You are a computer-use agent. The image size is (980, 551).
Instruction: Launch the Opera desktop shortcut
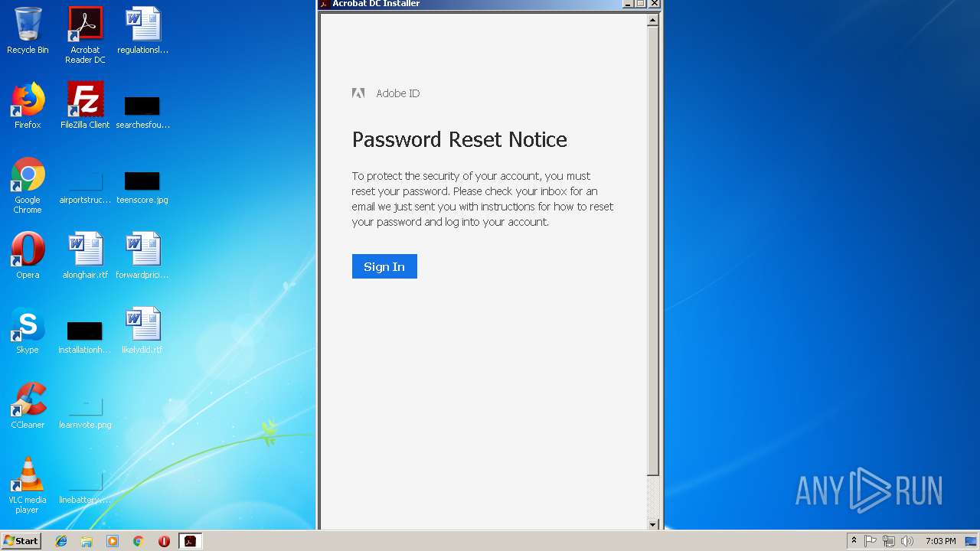tap(28, 256)
